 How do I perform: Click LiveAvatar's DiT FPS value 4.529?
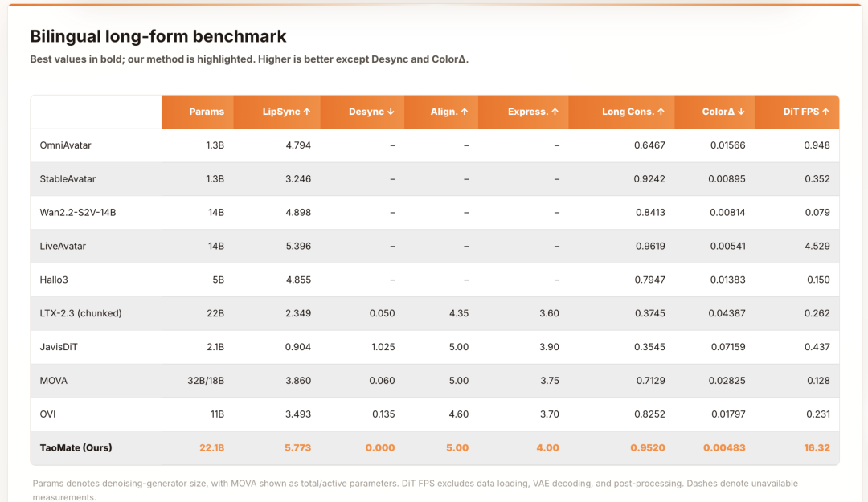[x=817, y=247]
